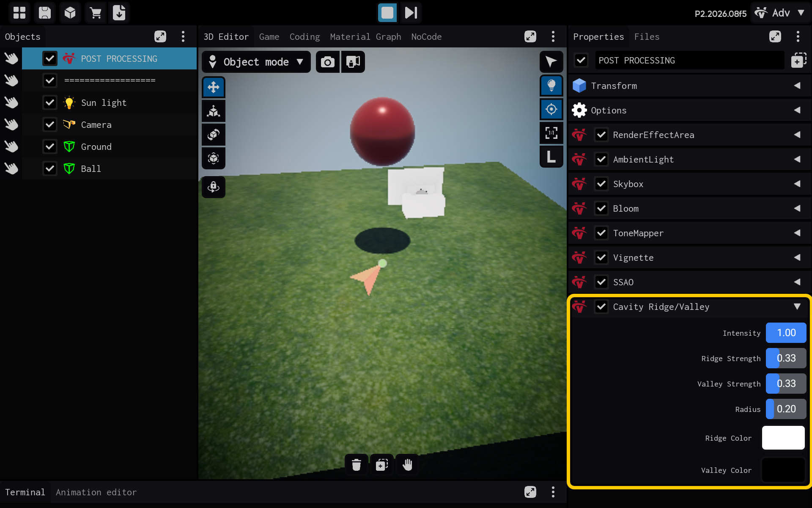The image size is (812, 508).
Task: Stop the running preview
Action: [x=387, y=13]
